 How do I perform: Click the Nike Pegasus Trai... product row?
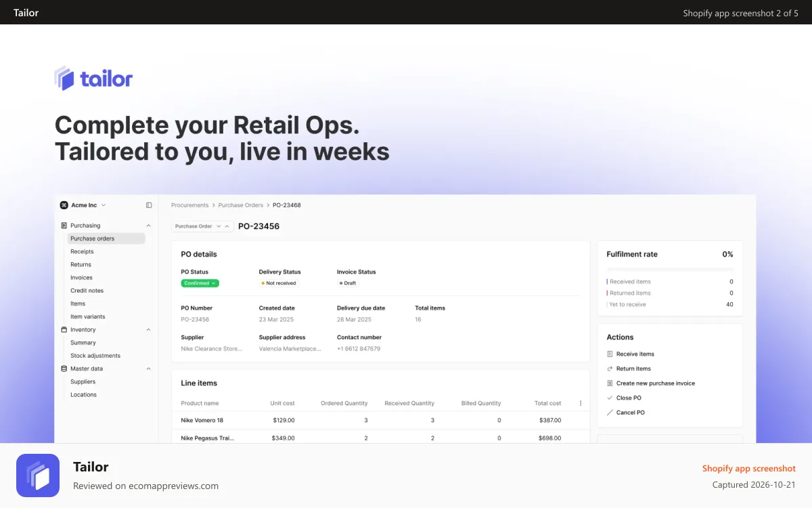tap(380, 438)
